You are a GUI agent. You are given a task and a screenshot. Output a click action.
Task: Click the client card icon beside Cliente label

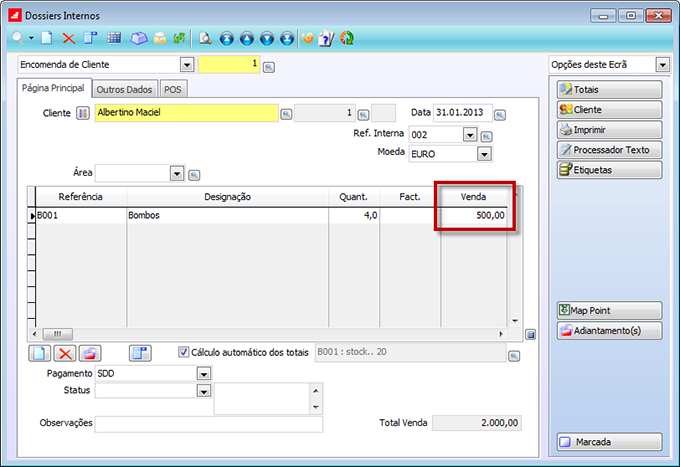tap(83, 113)
